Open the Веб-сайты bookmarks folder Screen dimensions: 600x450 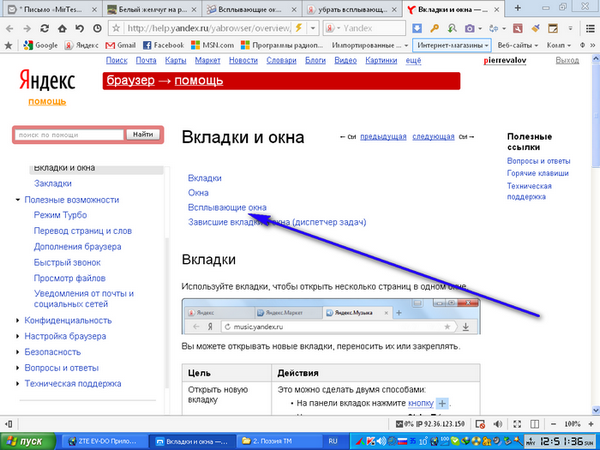click(x=517, y=46)
